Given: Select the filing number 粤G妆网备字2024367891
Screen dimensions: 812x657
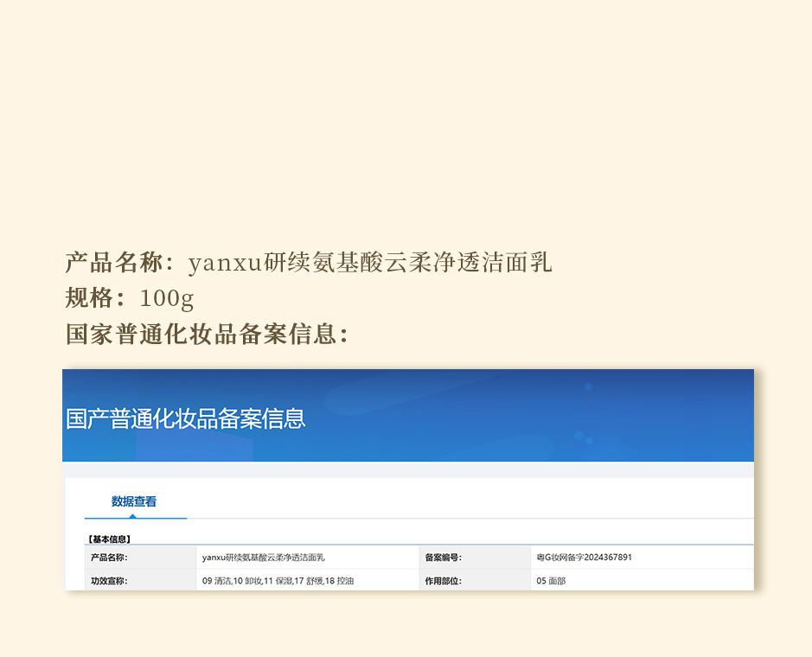Looking at the screenshot, I should pyautogui.click(x=584, y=558).
